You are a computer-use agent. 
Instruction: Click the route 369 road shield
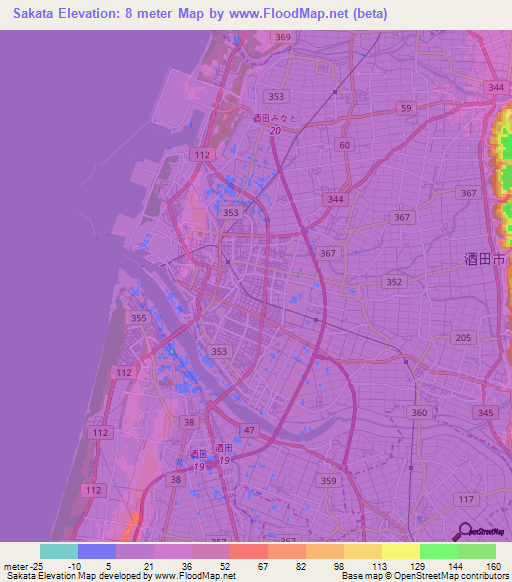point(283,37)
